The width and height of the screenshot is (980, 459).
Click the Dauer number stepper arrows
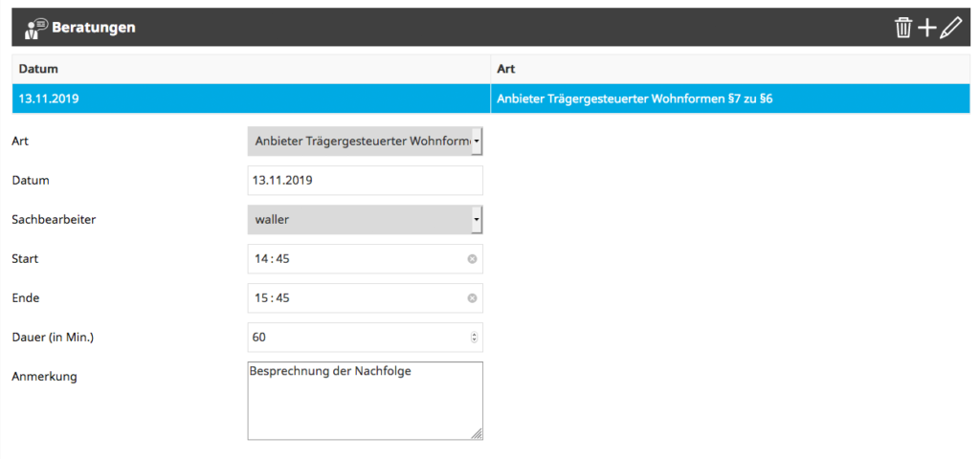coord(474,337)
